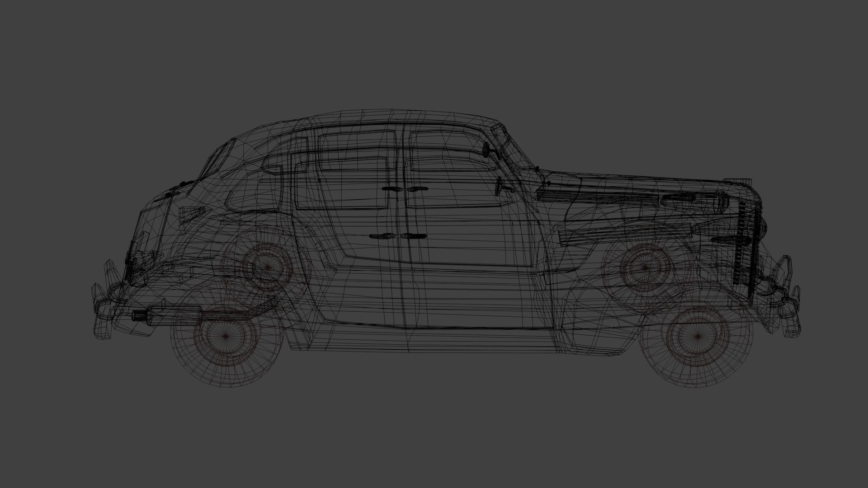This screenshot has width=868, height=488.
Task: Select the front door lower handle
Action: click(x=414, y=236)
